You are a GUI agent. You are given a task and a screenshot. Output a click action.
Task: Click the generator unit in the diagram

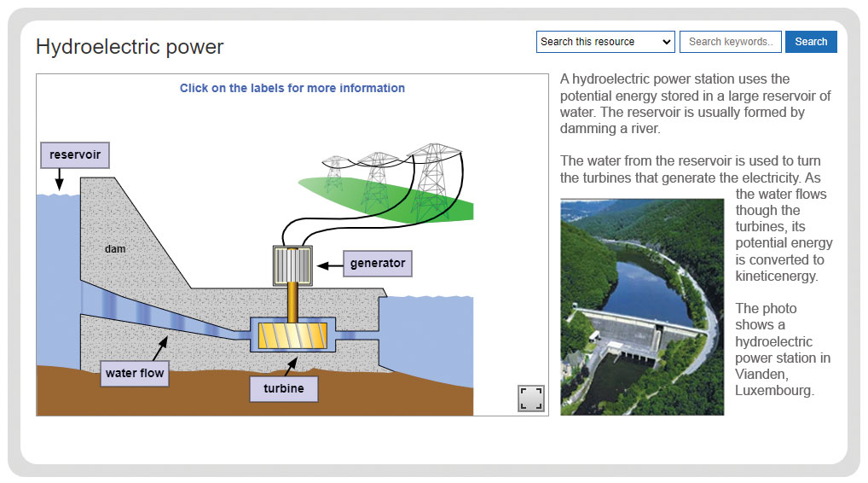point(292,266)
